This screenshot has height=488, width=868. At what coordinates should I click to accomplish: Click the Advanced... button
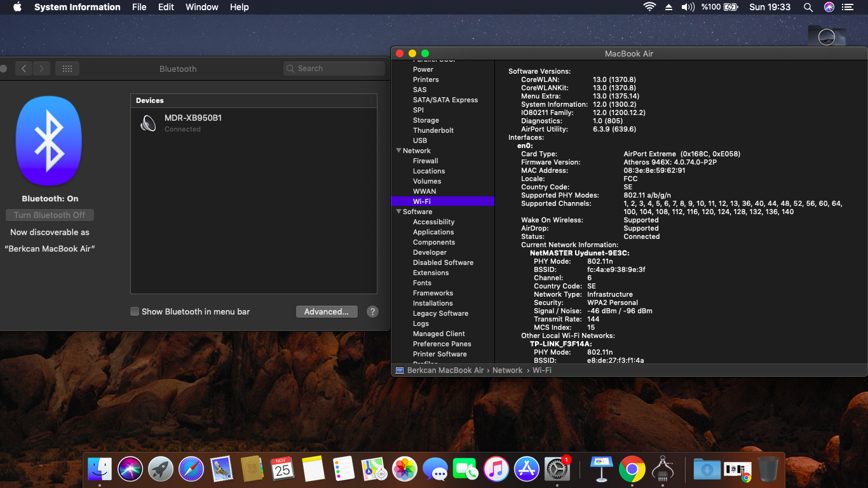click(x=326, y=311)
